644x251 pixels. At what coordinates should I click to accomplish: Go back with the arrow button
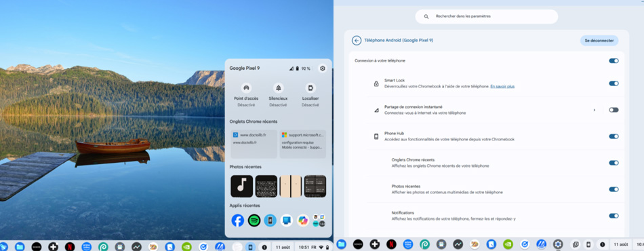(356, 40)
